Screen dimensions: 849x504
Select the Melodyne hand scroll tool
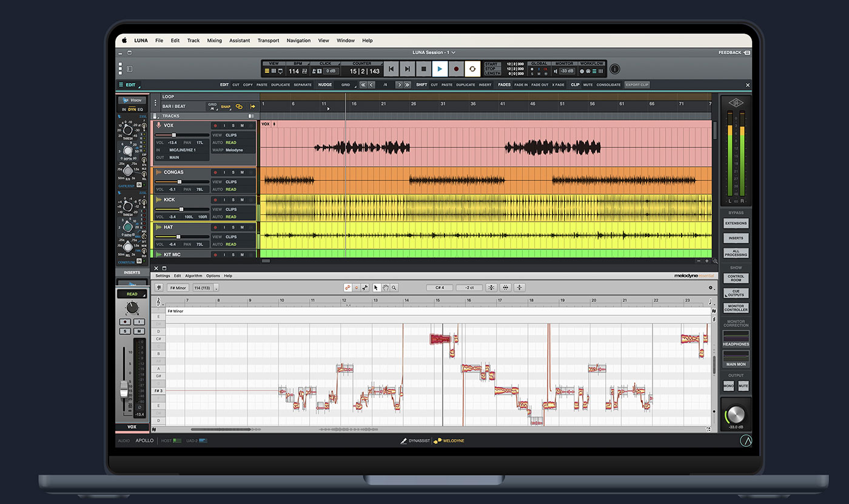click(385, 287)
